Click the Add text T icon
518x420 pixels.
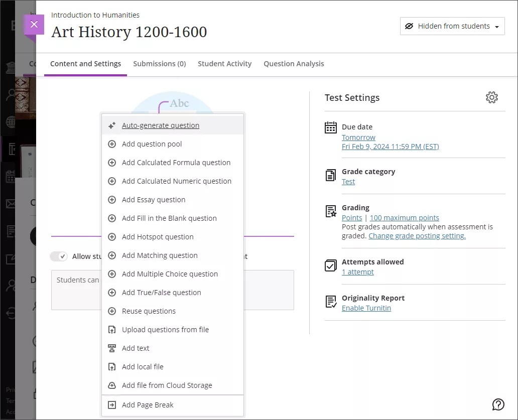pyautogui.click(x=112, y=348)
